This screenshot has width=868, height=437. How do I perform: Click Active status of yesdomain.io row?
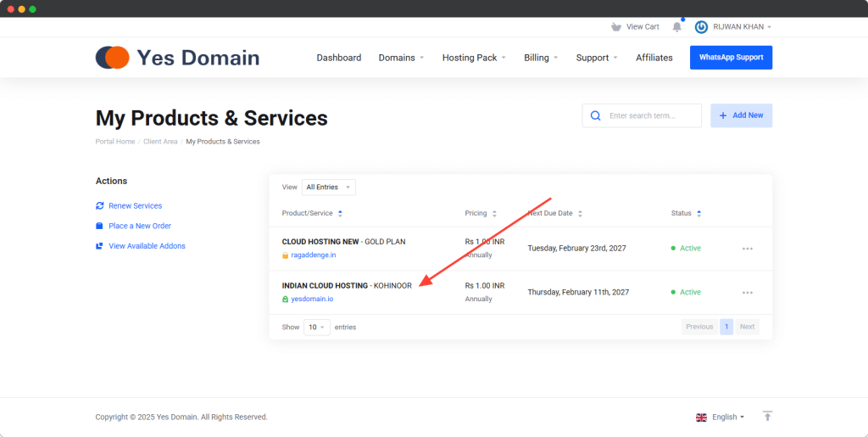[686, 292]
